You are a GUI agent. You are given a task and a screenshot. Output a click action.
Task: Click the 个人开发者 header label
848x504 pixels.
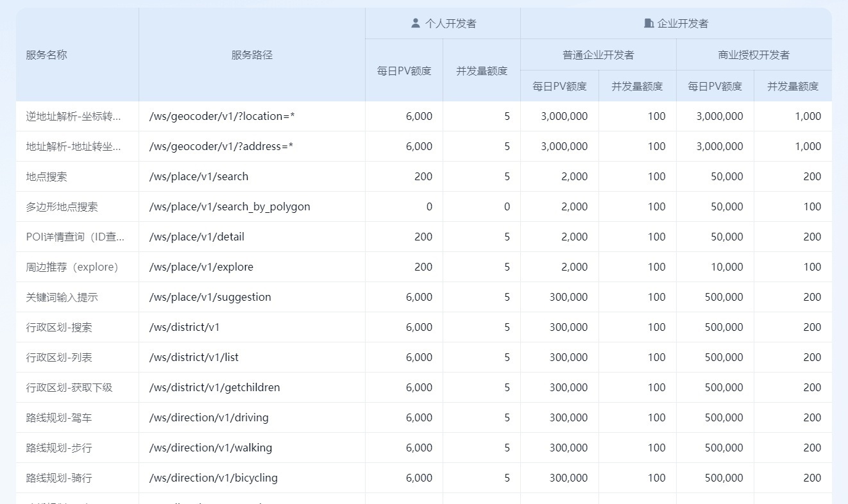pyautogui.click(x=451, y=23)
